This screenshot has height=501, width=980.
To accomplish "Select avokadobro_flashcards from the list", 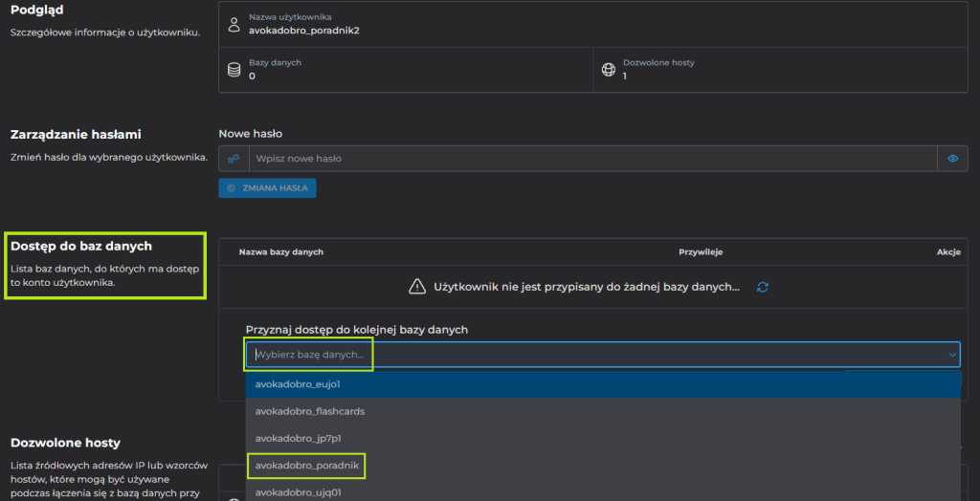I will tap(603, 412).
